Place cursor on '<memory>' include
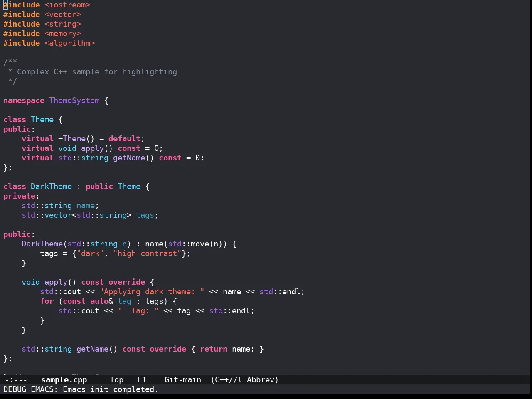The width and height of the screenshot is (532, 399). click(x=63, y=34)
